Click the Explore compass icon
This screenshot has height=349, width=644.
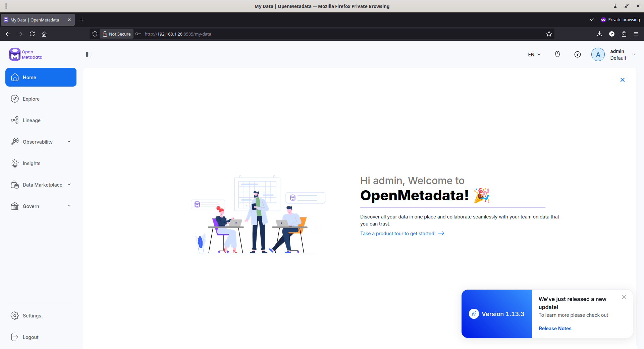tap(15, 99)
